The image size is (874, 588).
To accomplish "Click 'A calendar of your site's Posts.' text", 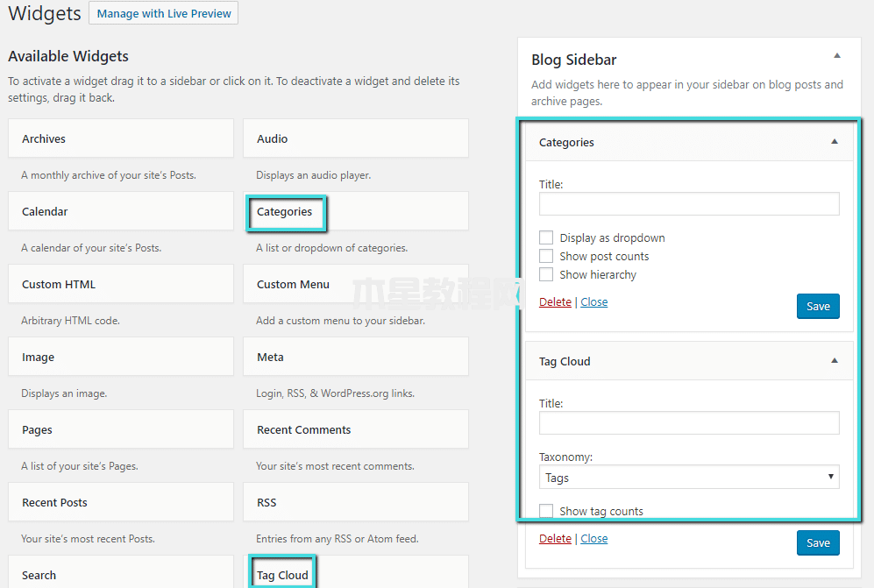I will [91, 247].
